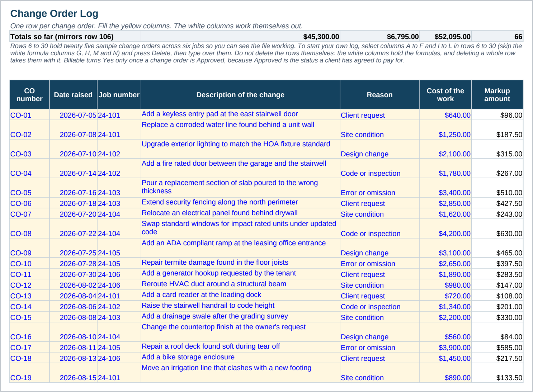Select the $980.00 cost for CO-12
This screenshot has width=533, height=392.
(x=445, y=285)
